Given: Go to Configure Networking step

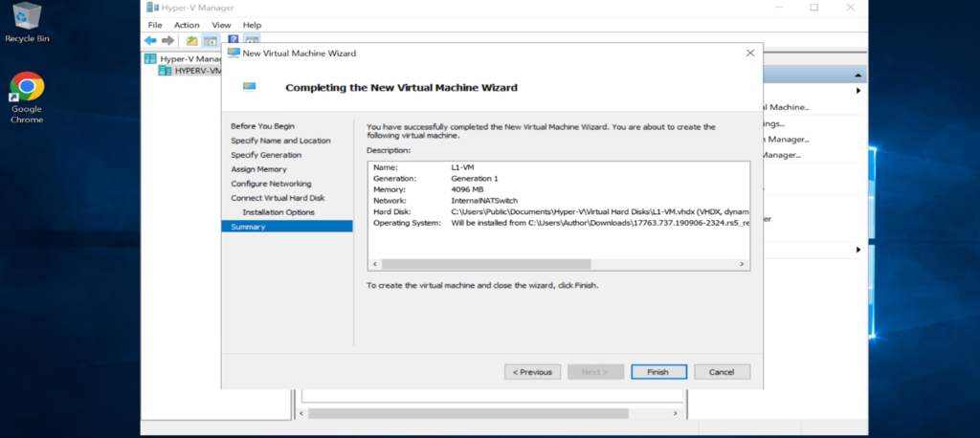Looking at the screenshot, I should 271,184.
